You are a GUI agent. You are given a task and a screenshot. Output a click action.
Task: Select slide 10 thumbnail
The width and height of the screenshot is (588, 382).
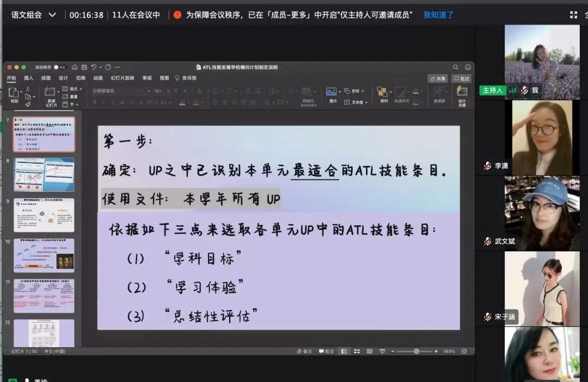(x=44, y=256)
